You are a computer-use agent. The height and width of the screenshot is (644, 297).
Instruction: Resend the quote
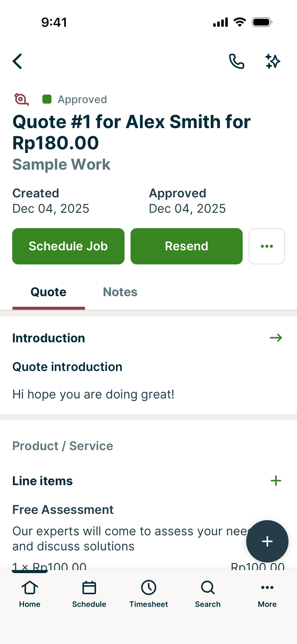point(187,246)
